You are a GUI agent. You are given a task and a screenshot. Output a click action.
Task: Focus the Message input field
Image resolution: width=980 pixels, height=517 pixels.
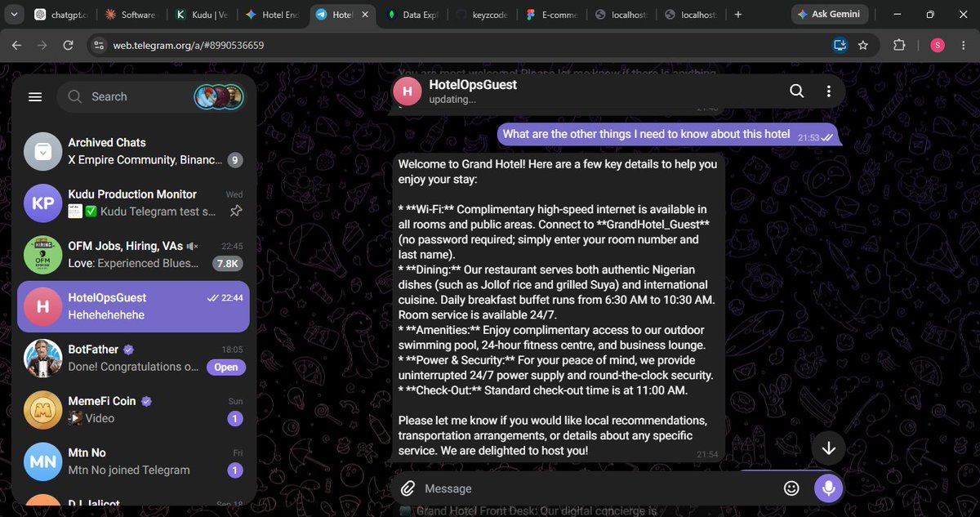pos(596,488)
